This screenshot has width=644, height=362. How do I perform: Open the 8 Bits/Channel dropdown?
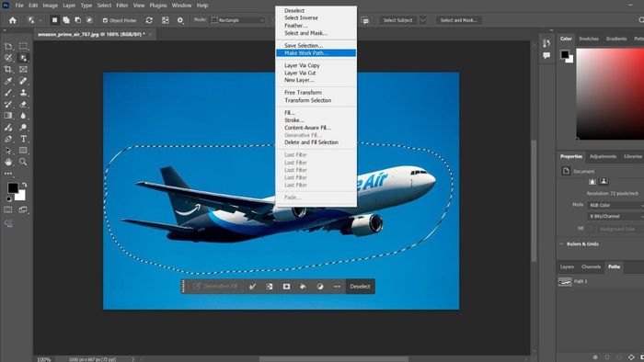coord(615,216)
